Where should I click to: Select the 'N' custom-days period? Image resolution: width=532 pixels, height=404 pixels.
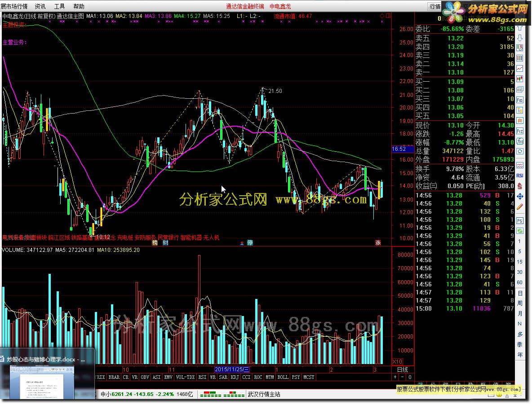pos(520,324)
